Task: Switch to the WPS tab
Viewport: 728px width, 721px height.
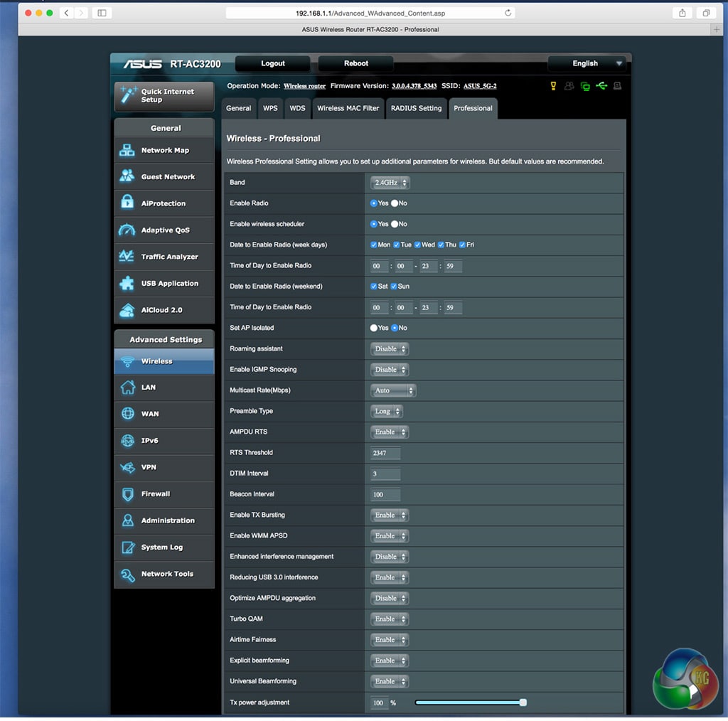Action: [270, 109]
